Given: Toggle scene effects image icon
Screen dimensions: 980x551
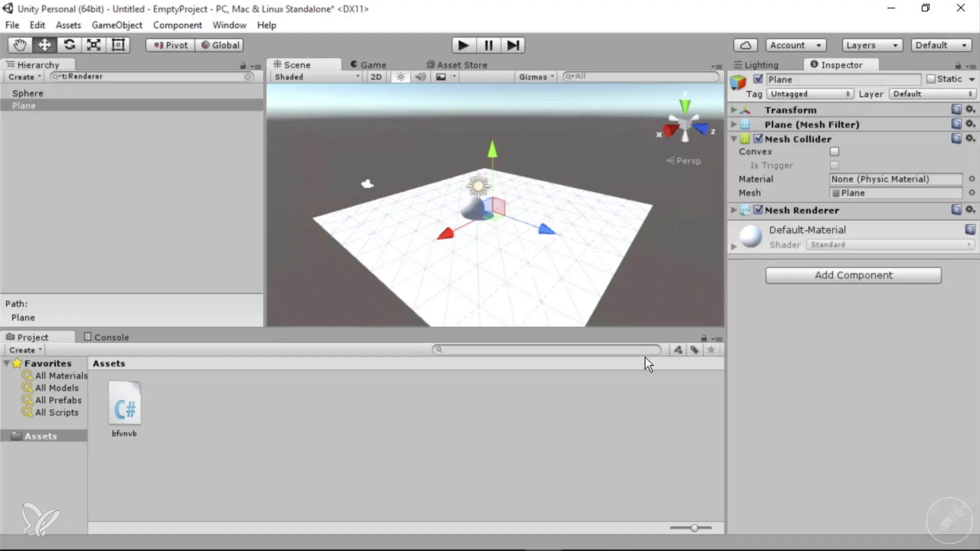Looking at the screenshot, I should [441, 77].
